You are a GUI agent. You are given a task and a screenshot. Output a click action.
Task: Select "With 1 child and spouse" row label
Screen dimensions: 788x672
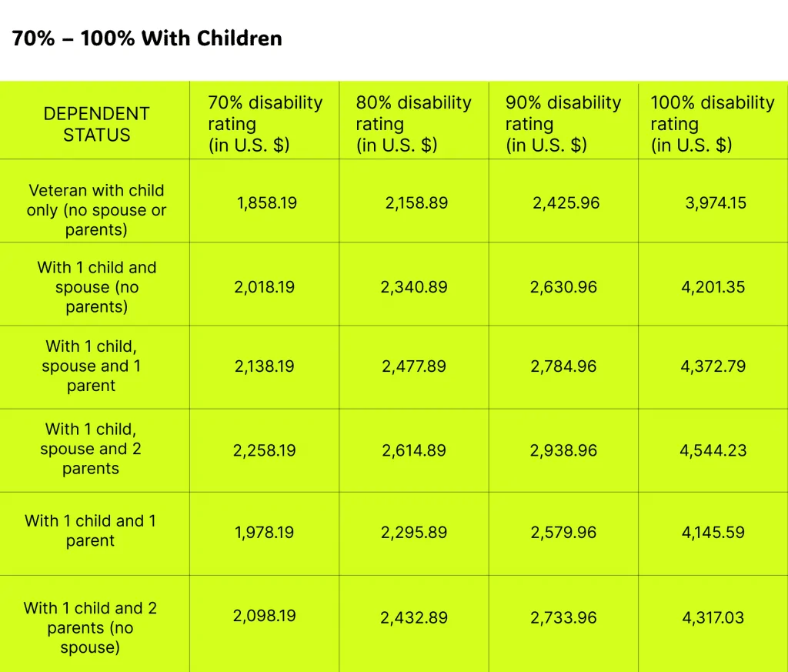pos(96,287)
